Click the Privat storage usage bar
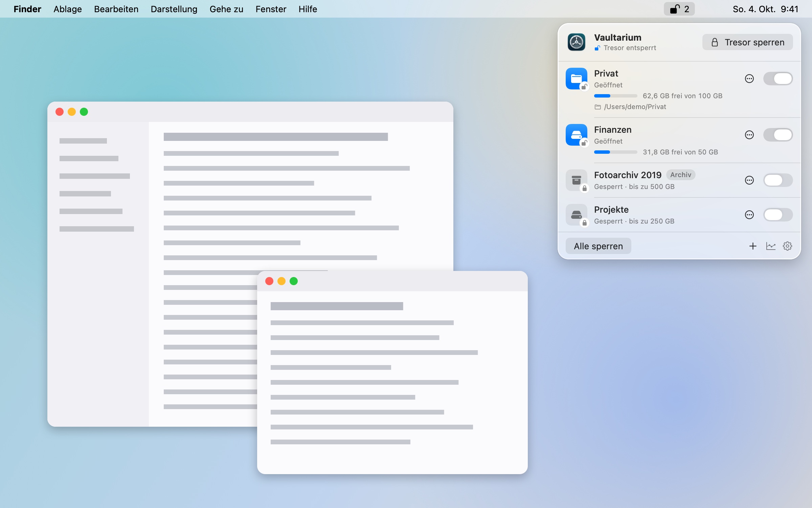The width and height of the screenshot is (812, 508). click(x=615, y=96)
